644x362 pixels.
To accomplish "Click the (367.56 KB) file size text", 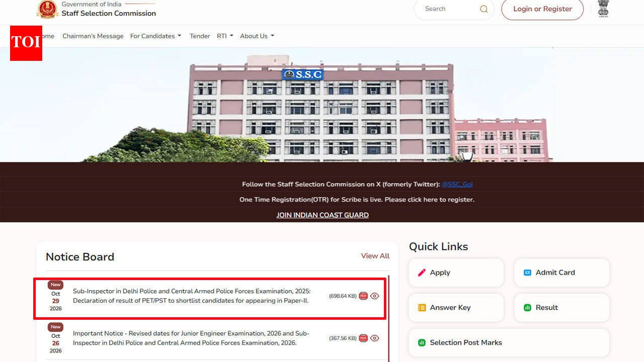I will click(x=343, y=338).
